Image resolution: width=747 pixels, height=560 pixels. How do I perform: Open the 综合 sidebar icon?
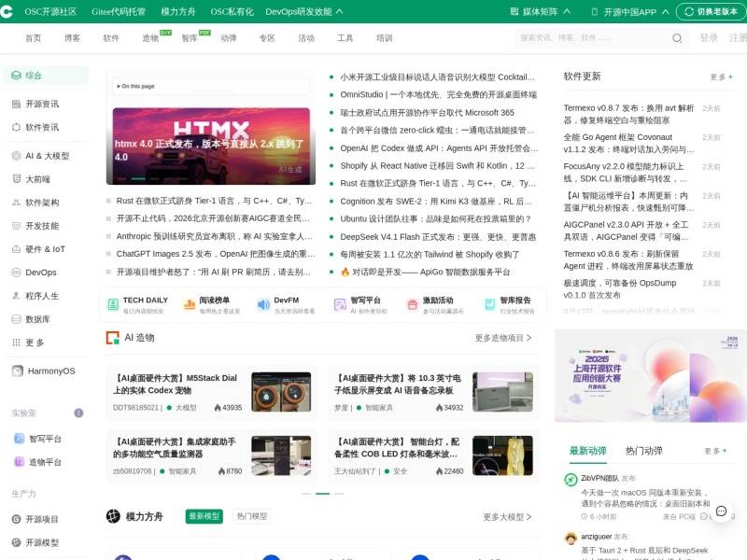(16, 76)
